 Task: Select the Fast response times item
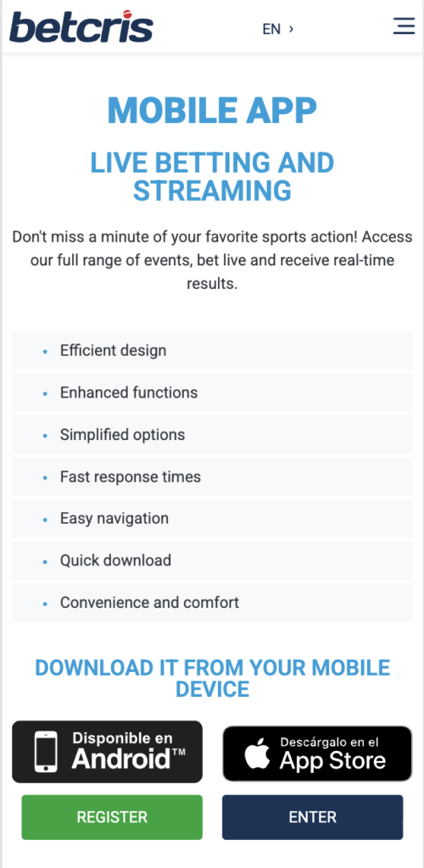click(x=212, y=476)
